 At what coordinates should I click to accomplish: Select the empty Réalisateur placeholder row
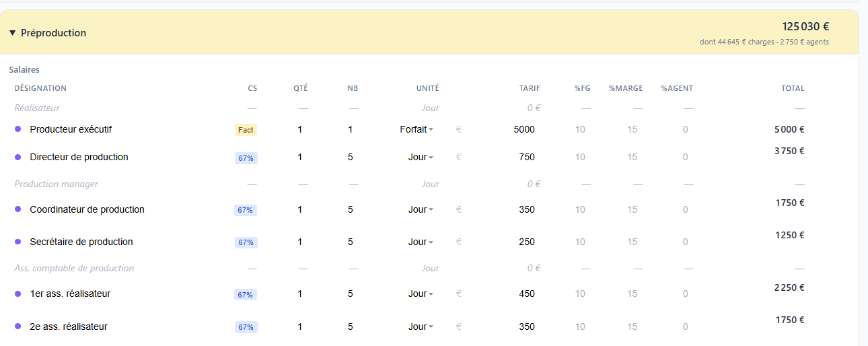[x=38, y=108]
